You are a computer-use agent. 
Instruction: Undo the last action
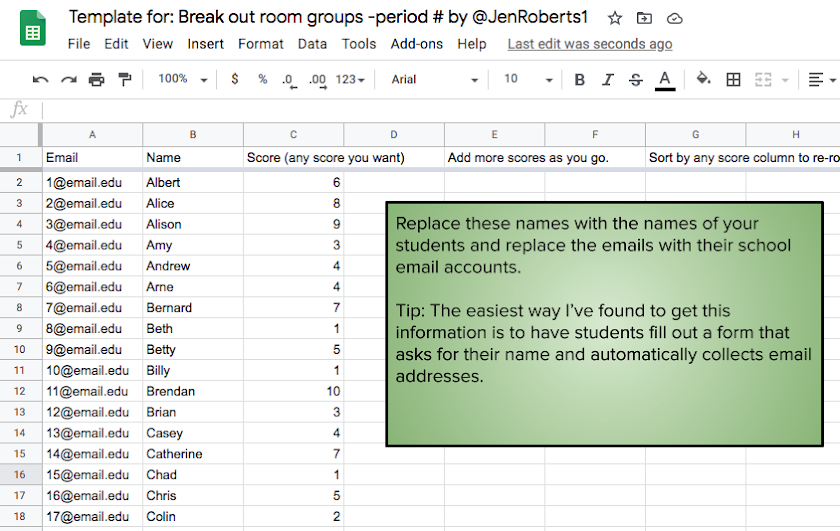[40, 80]
